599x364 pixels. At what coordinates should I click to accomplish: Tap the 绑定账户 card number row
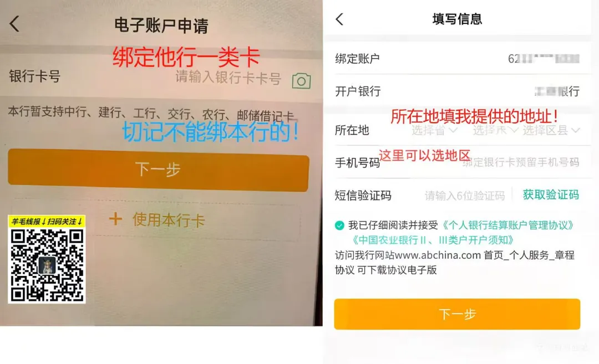pyautogui.click(x=457, y=58)
